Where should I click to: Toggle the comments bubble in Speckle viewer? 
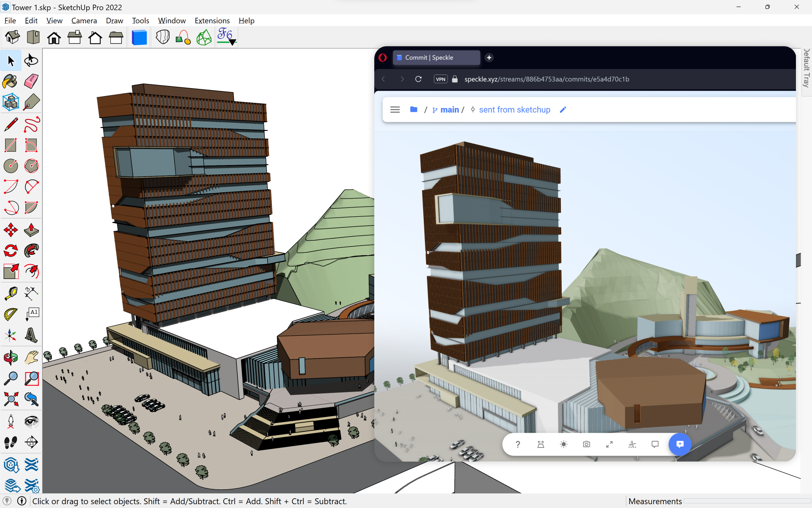click(655, 444)
